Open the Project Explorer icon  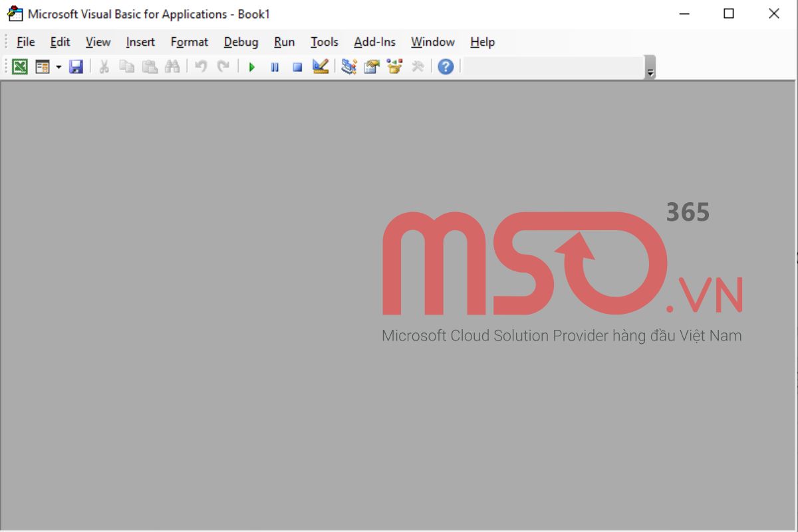[x=349, y=66]
